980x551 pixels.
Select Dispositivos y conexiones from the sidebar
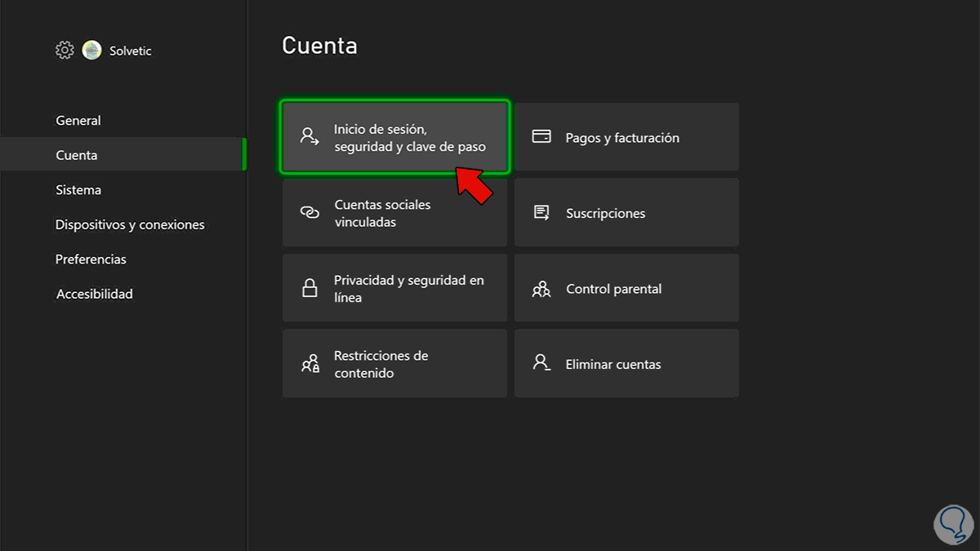click(130, 224)
